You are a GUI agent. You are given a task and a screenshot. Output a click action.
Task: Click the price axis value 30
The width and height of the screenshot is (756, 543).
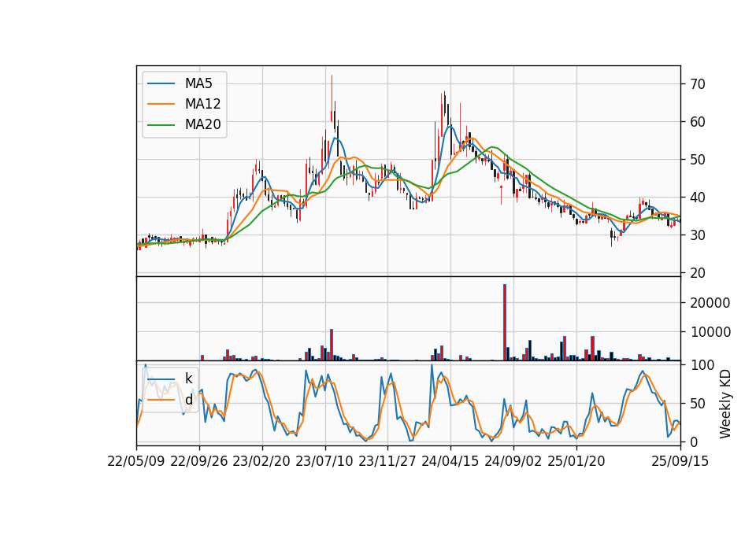coord(698,235)
